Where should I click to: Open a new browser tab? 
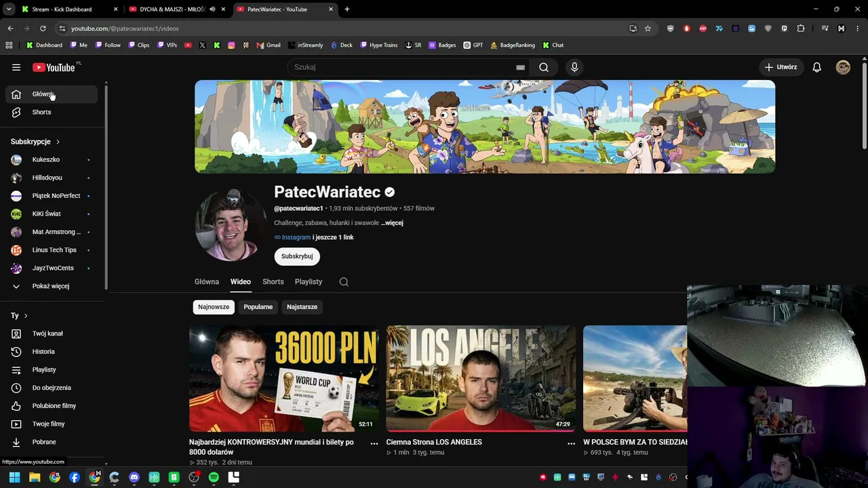click(x=347, y=9)
